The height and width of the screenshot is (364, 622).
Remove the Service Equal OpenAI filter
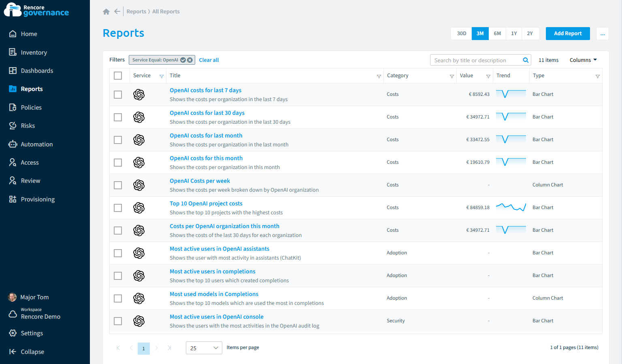click(190, 60)
